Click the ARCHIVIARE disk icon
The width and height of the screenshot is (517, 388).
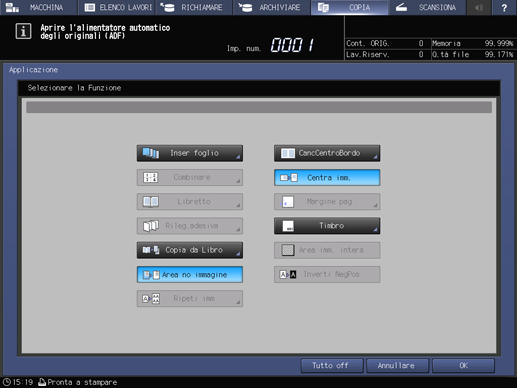245,7
